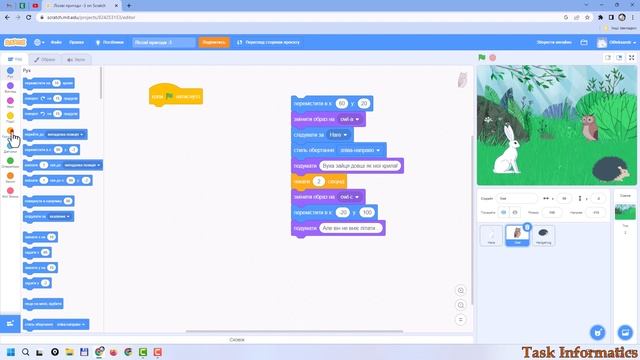Click the when green flag clicked block
The height and width of the screenshot is (360, 640).
[176, 96]
